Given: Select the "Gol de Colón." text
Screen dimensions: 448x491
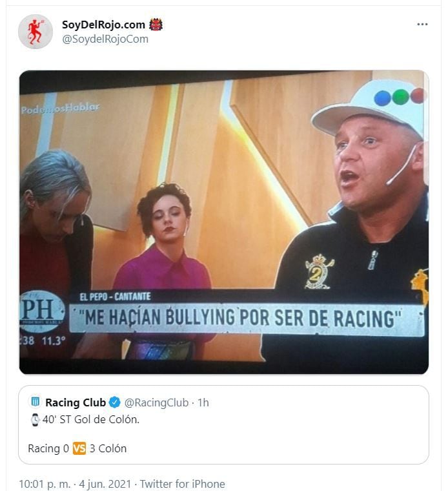Looking at the screenshot, I should 111,419.
